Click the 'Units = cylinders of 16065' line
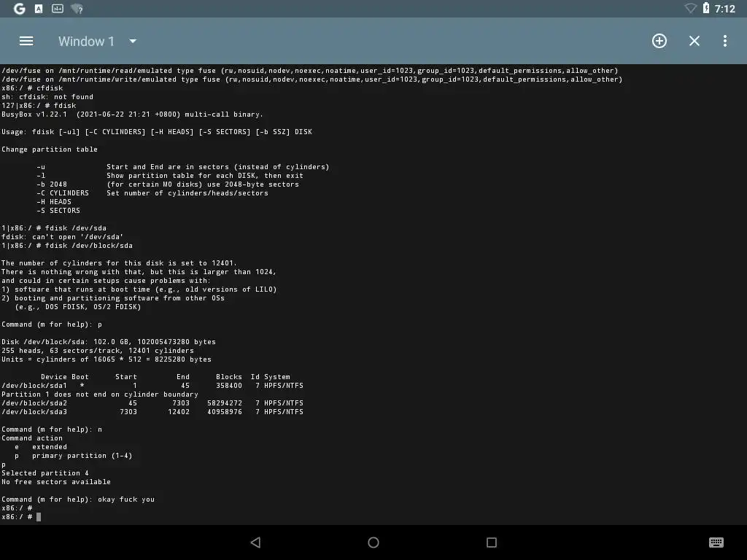Viewport: 747px width, 560px height. click(107, 359)
